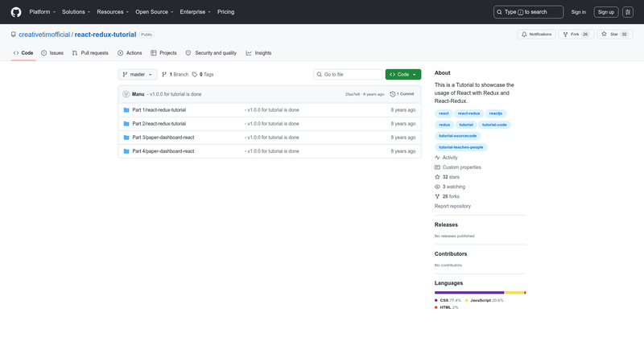Screen dimensions: 644x362
Task: Switch to the Code tab
Action: (x=23, y=53)
